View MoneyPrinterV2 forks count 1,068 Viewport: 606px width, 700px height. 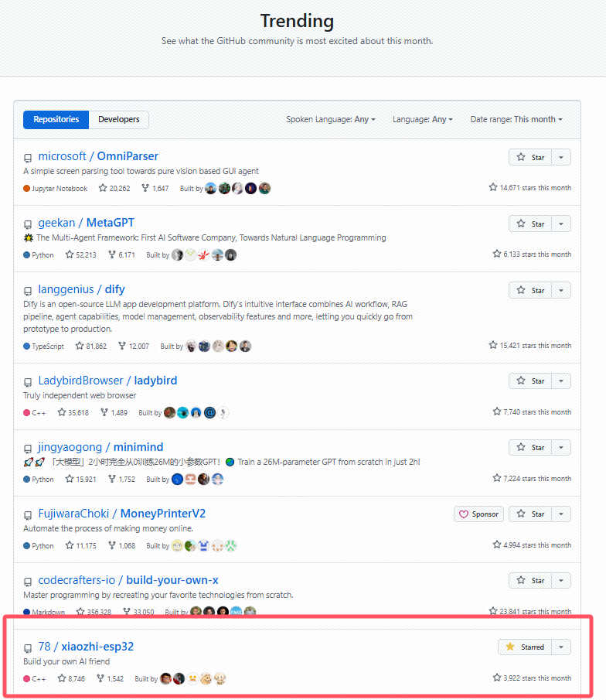point(122,545)
